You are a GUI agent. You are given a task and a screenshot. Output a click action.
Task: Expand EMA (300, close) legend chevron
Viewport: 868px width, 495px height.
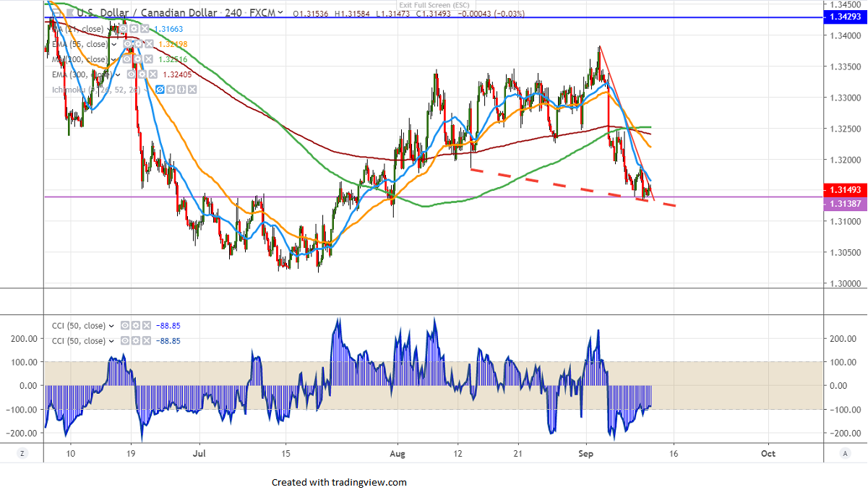(x=118, y=75)
